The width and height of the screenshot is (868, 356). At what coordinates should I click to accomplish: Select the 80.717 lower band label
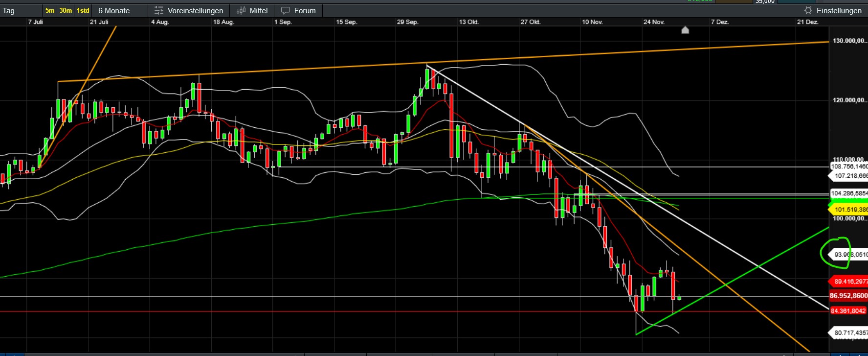coord(850,333)
